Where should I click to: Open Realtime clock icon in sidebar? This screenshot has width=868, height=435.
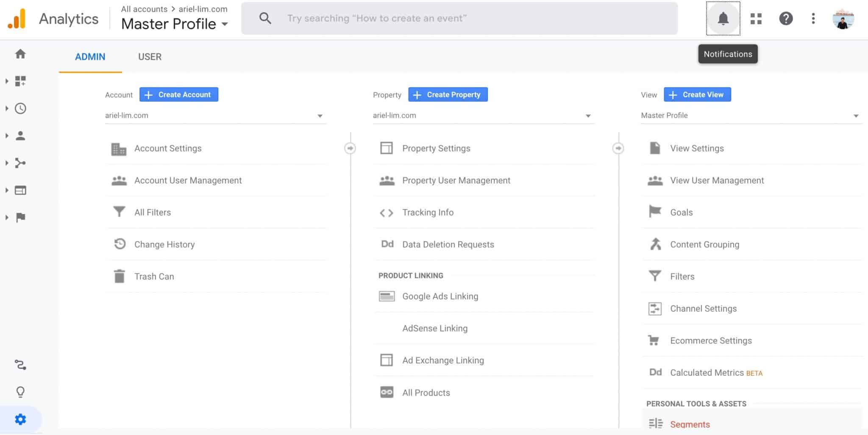coord(20,108)
